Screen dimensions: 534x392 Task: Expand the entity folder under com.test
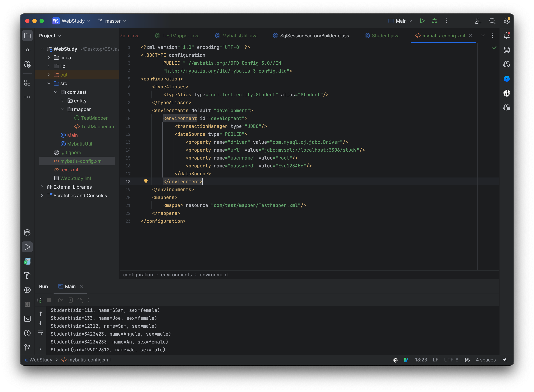pos(63,101)
